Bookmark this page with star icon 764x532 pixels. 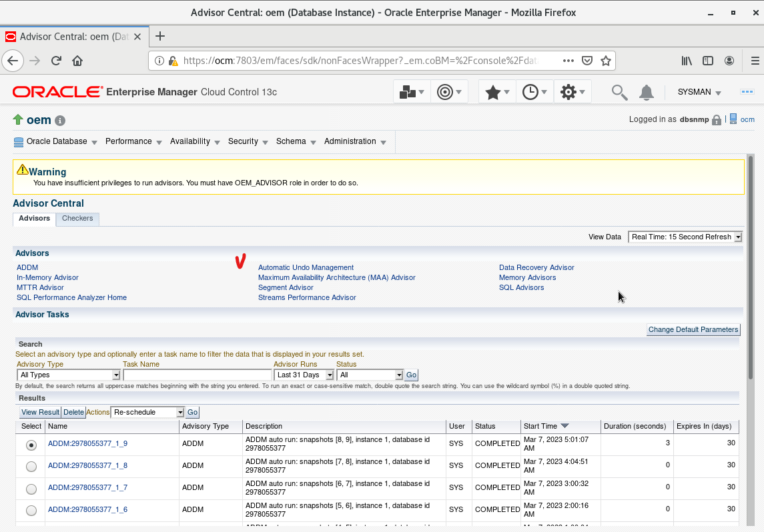click(x=606, y=61)
